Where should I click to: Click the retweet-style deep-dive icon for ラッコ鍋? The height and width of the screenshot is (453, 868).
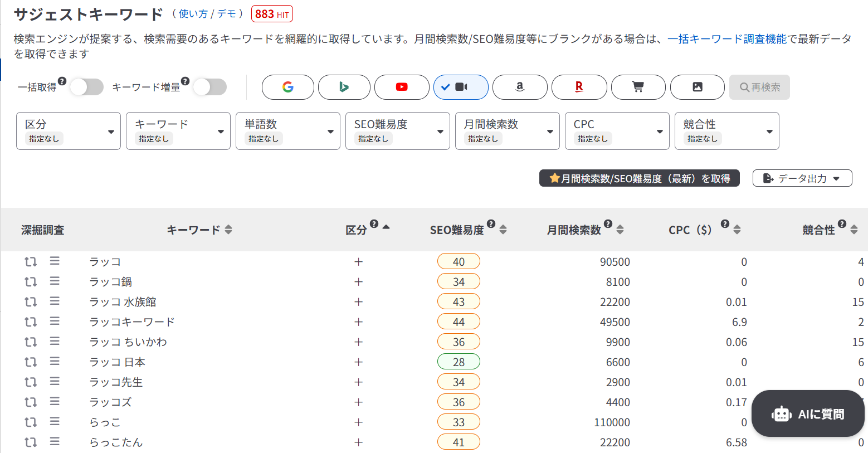(x=31, y=282)
